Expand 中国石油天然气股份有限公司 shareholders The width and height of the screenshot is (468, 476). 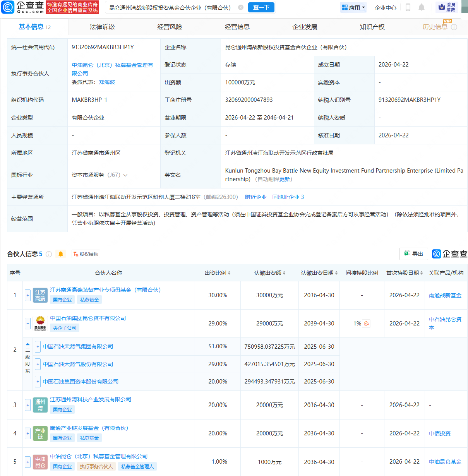(x=38, y=364)
